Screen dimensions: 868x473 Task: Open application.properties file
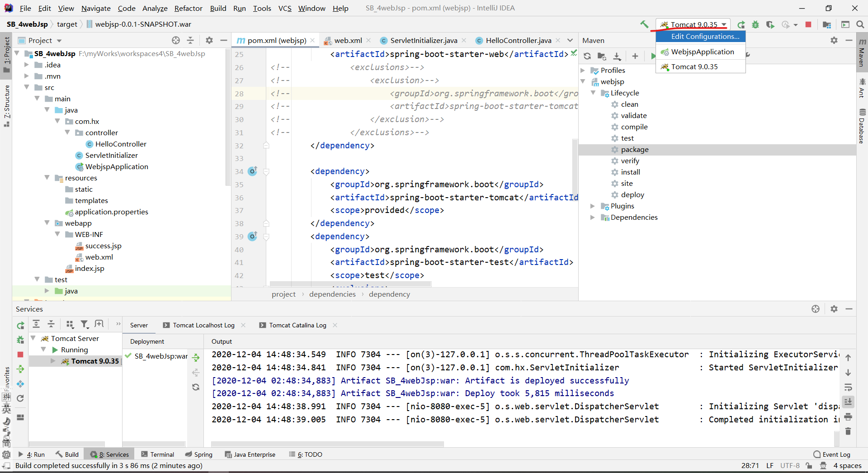[x=111, y=212]
